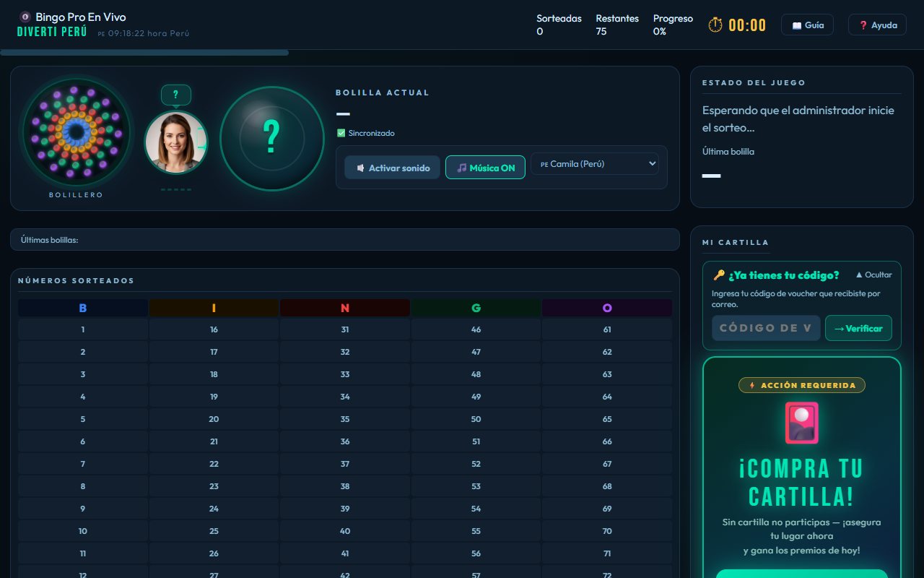
Task: Select number 25 in the I column
Action: [x=214, y=531]
